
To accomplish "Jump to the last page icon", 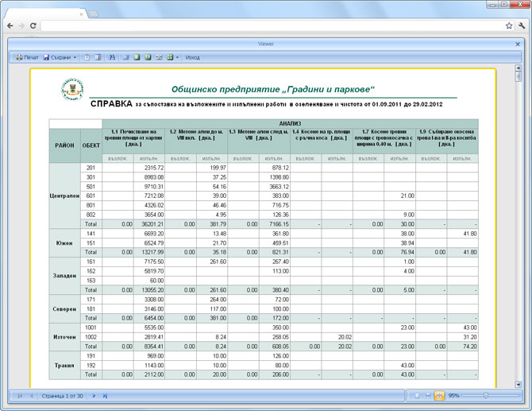I will [x=105, y=396].
